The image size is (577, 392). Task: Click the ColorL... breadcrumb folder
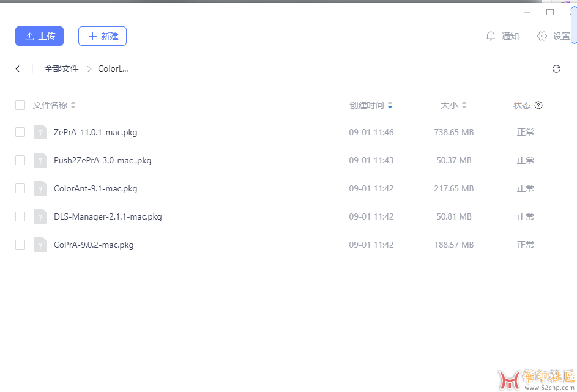pyautogui.click(x=113, y=68)
